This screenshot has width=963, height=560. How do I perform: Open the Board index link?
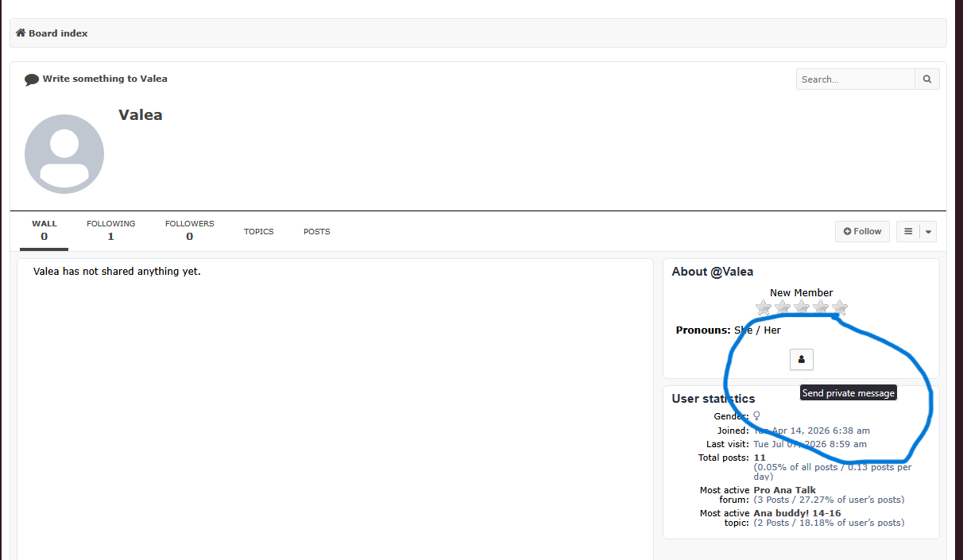coord(58,33)
